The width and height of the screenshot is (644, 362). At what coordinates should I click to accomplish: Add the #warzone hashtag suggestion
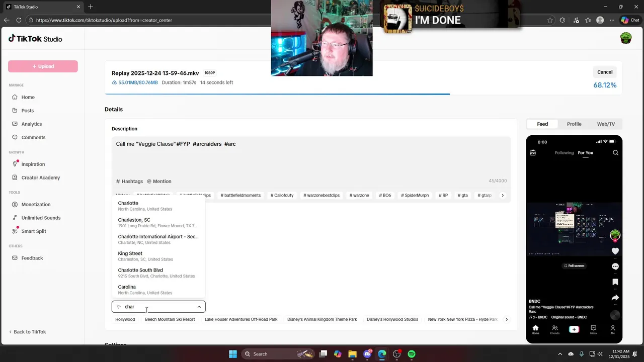pos(358,195)
